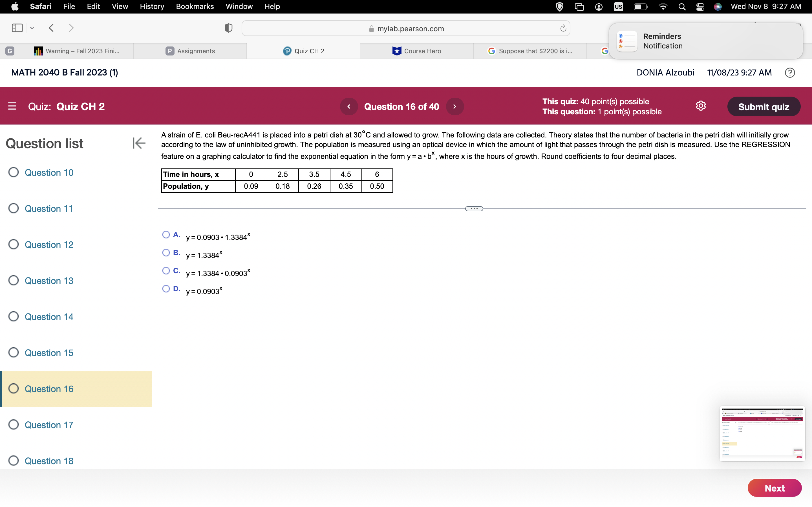Collapse the Question list sidebar

(x=139, y=143)
